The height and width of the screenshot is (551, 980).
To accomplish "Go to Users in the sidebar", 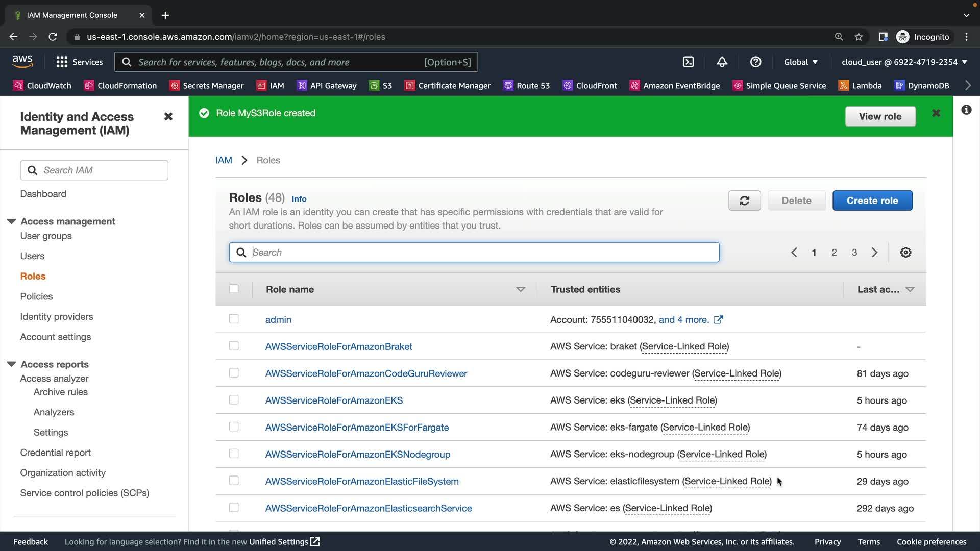I will (32, 256).
